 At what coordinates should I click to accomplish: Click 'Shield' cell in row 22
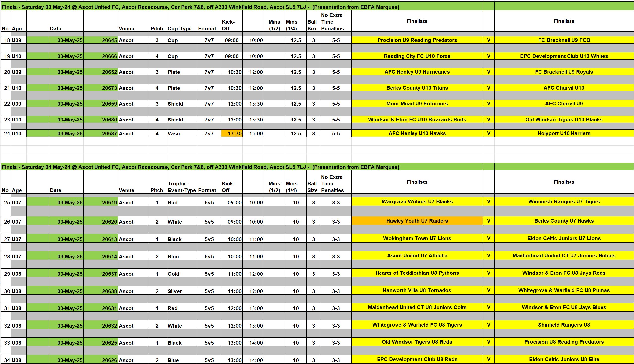click(x=182, y=104)
